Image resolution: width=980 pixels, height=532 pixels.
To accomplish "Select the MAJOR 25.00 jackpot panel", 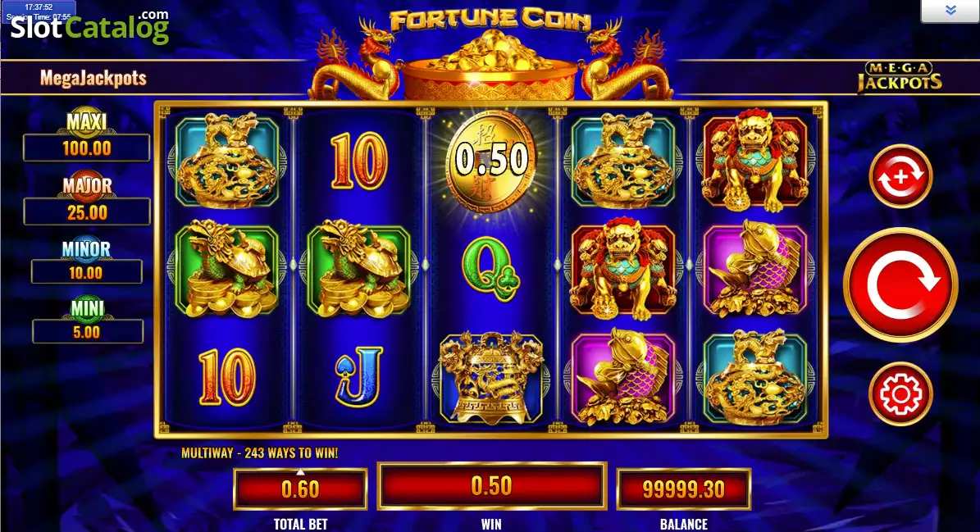I will (87, 198).
